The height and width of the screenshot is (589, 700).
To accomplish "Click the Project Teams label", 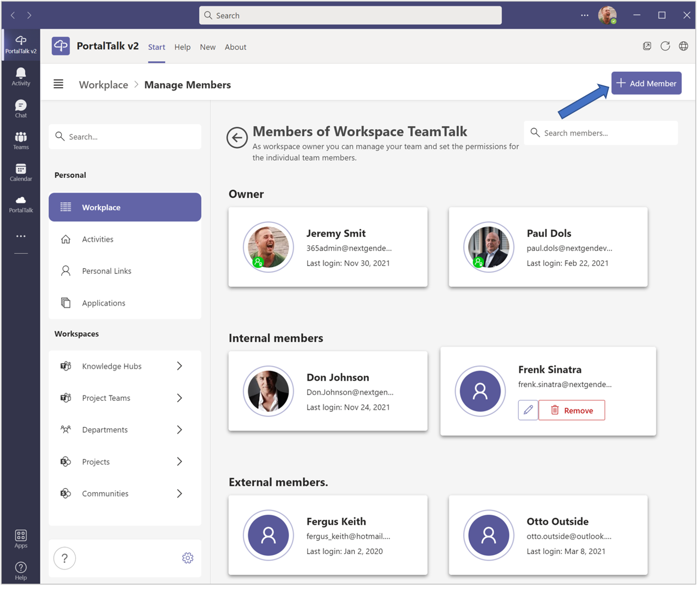I will point(106,399).
